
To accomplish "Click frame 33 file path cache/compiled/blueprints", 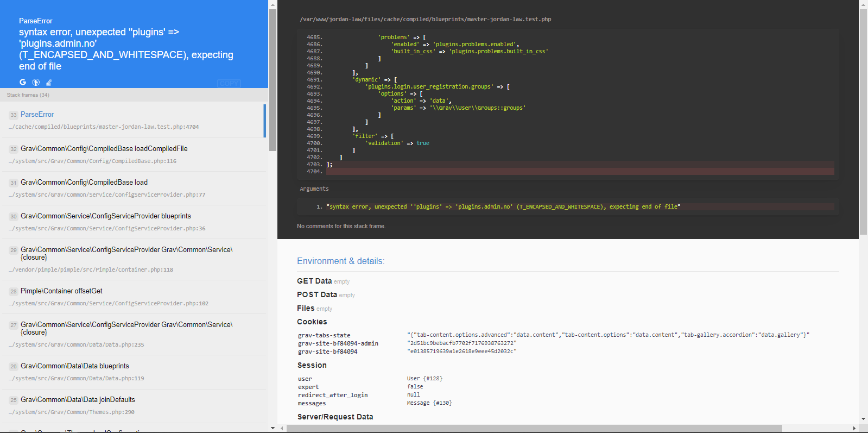I will [104, 127].
